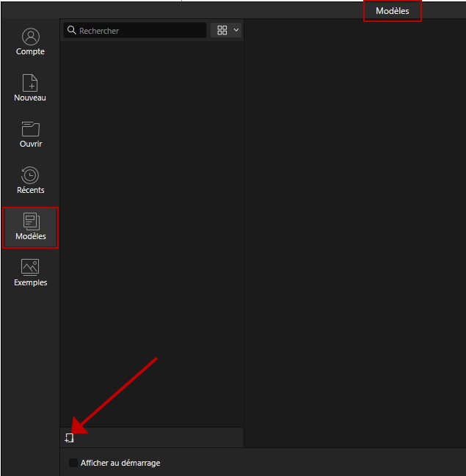This screenshot has width=466, height=476.
Task: Select the Modèles sidebar item
Action: 30,227
